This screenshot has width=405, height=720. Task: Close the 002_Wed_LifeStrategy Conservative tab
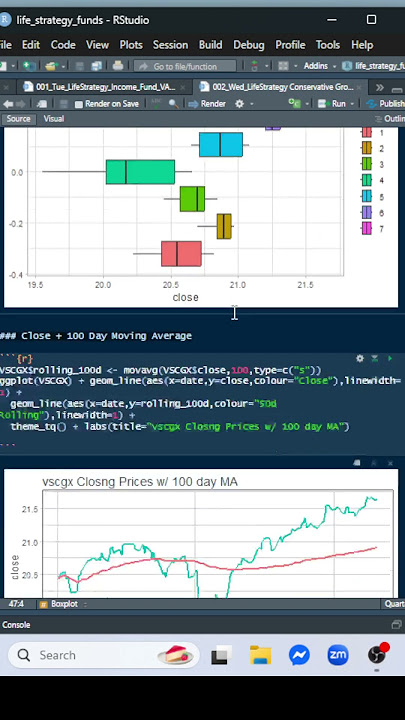click(361, 87)
